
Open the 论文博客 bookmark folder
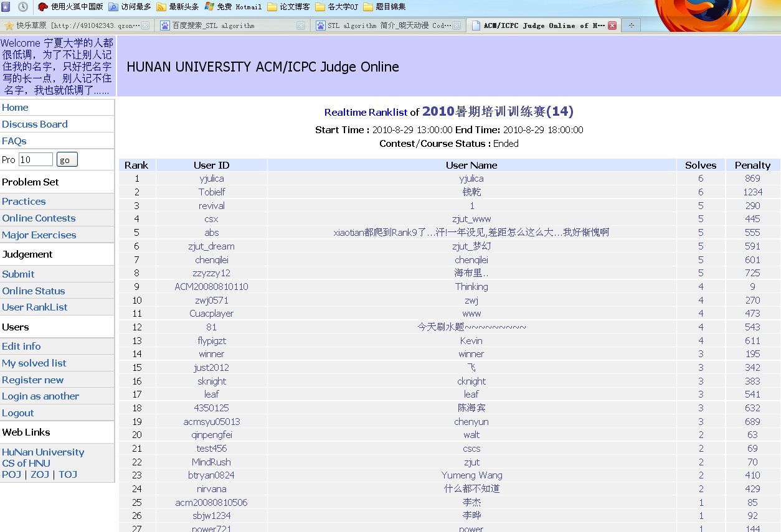click(x=288, y=7)
